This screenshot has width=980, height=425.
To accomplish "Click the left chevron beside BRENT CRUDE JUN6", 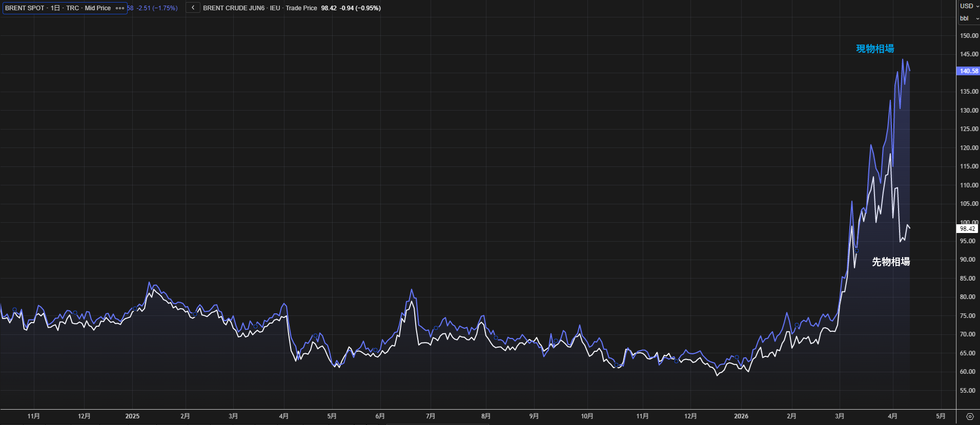I will 193,8.
